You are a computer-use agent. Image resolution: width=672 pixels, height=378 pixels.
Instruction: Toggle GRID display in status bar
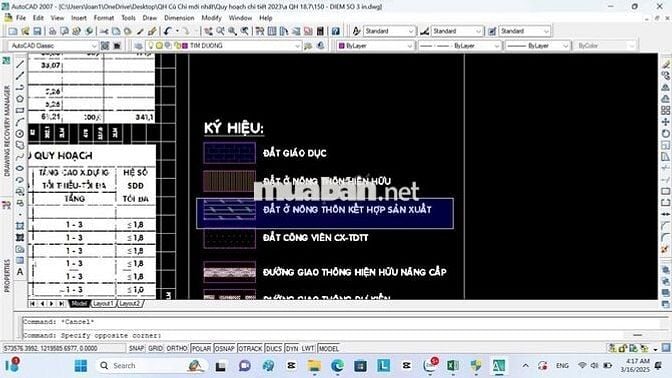[x=155, y=348]
